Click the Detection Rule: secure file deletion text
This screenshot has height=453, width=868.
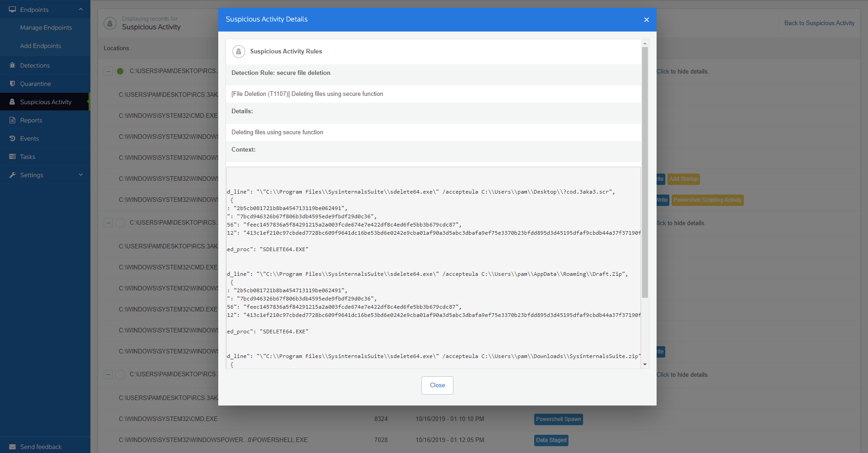pos(281,73)
